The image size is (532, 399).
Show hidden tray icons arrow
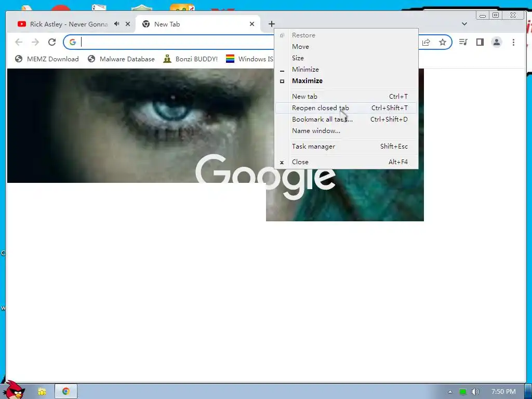tap(450, 392)
